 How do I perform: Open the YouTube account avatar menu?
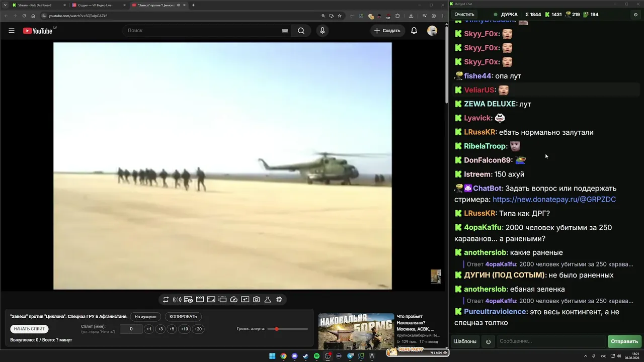[x=432, y=31]
